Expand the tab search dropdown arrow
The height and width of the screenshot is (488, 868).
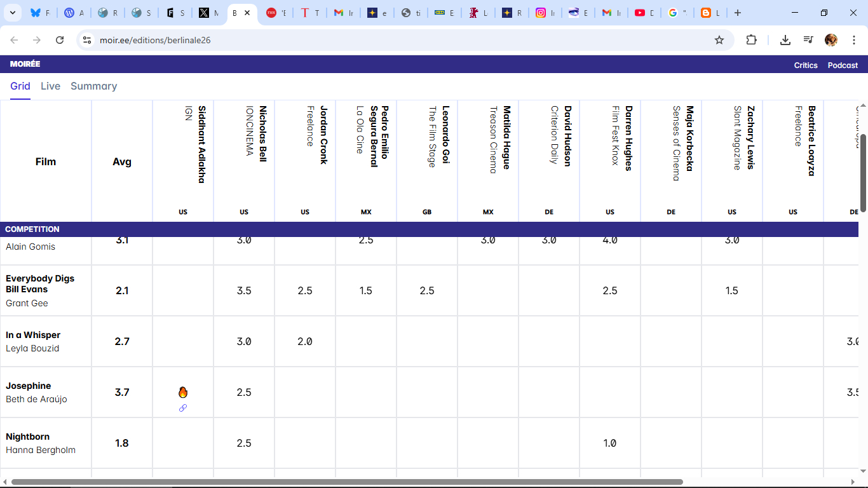tap(13, 13)
